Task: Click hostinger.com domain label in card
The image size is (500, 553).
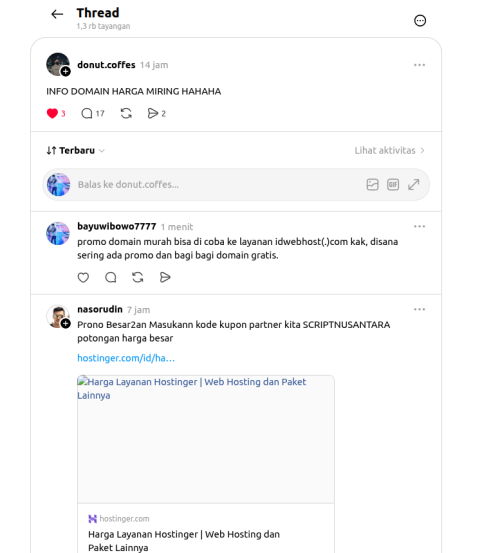Action: [x=124, y=518]
